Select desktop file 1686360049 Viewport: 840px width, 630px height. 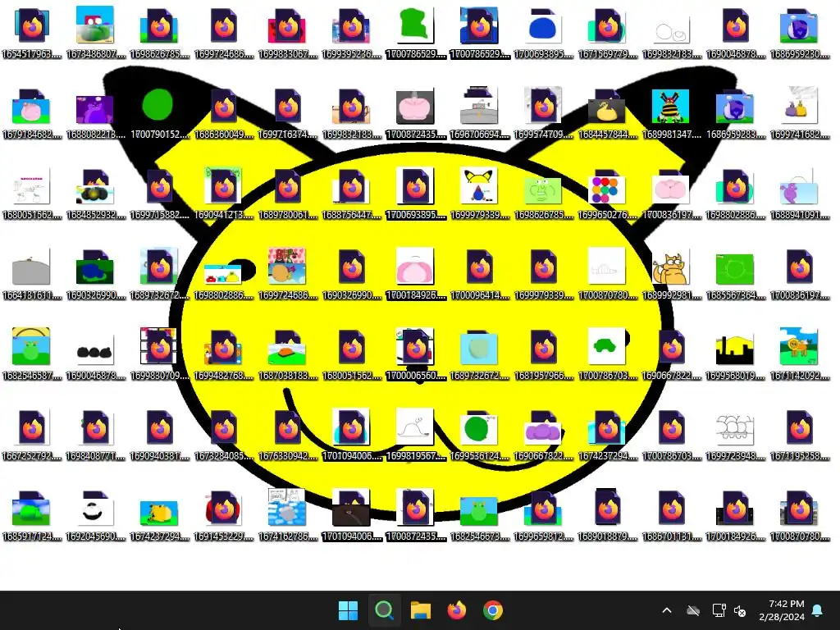point(223,112)
